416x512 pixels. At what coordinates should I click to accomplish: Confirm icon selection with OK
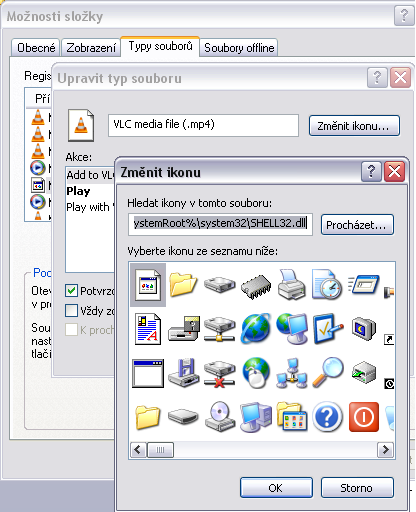(x=276, y=488)
